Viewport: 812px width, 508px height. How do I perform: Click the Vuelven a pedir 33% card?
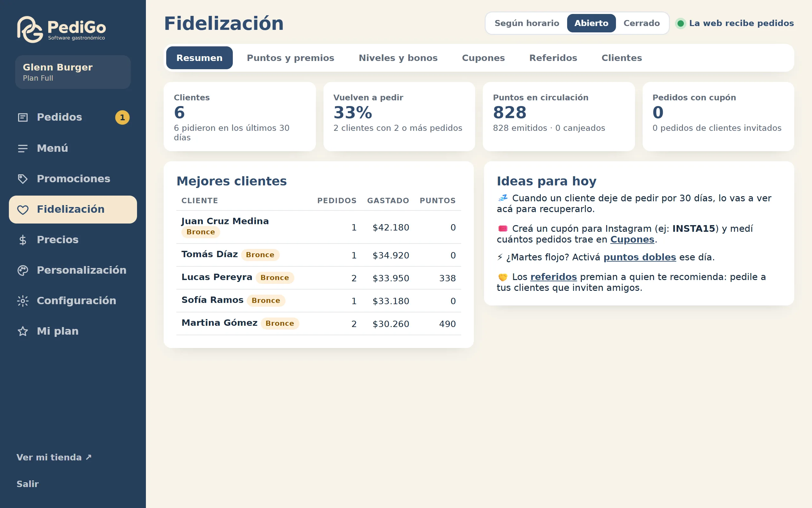[x=399, y=117]
